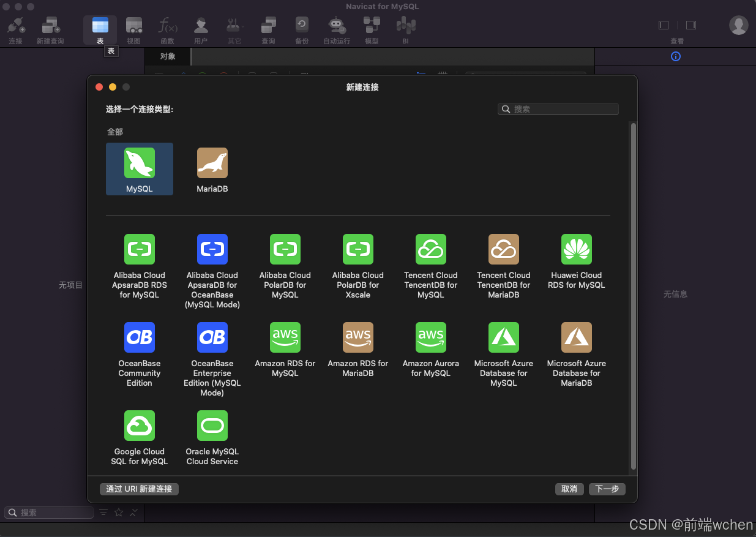Click 通过 URI 新建连接 button
This screenshot has height=537, width=756.
(x=139, y=489)
